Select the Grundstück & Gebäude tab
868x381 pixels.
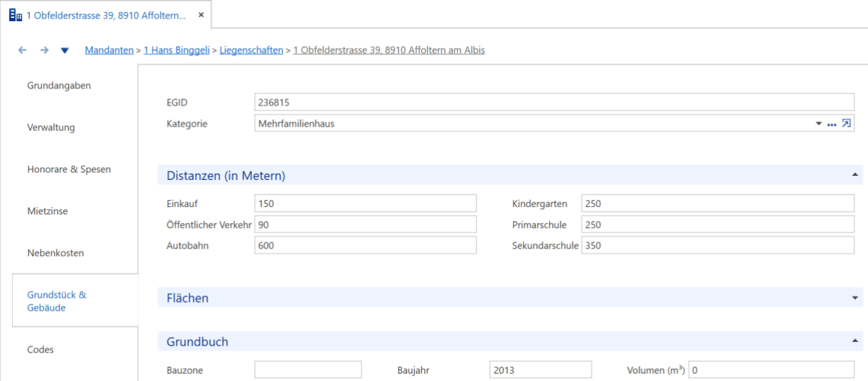(x=75, y=301)
